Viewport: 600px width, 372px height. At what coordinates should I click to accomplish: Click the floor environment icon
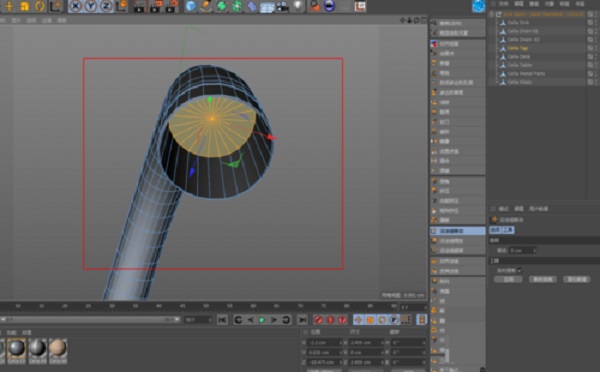pos(267,7)
